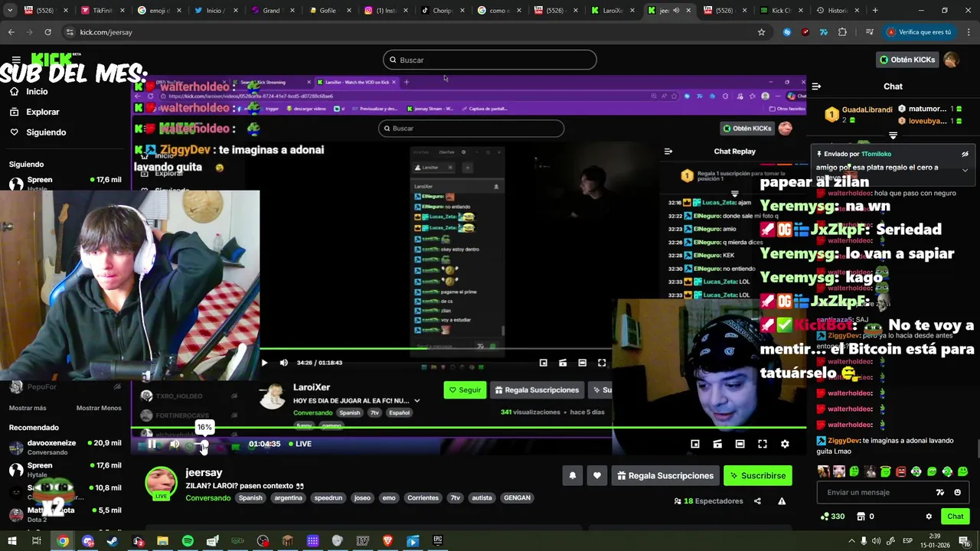
Task: Click Regala Suscripciones below the player
Action: pos(665,476)
